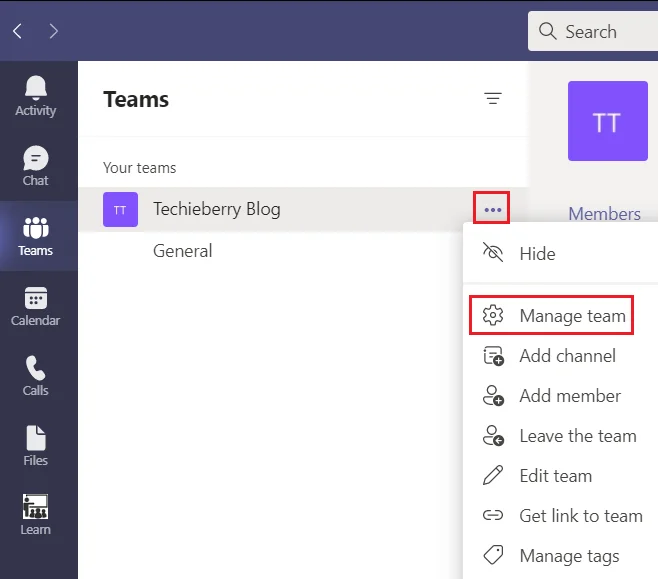658x579 pixels.
Task: Switch to the Members tab
Action: point(604,214)
